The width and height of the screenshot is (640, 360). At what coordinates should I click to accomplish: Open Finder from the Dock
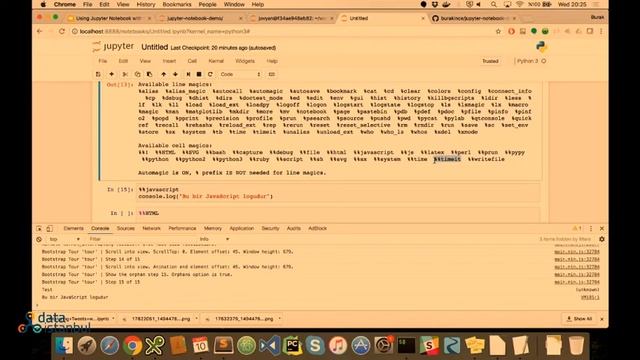64,346
